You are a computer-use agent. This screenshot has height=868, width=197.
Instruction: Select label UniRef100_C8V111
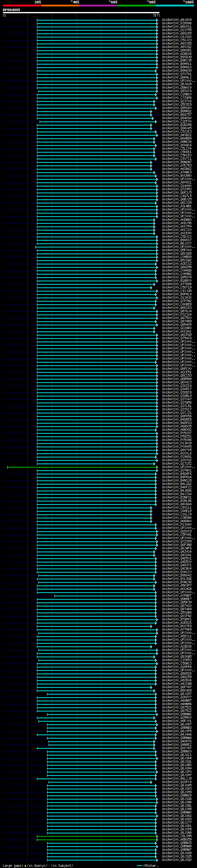point(177,508)
